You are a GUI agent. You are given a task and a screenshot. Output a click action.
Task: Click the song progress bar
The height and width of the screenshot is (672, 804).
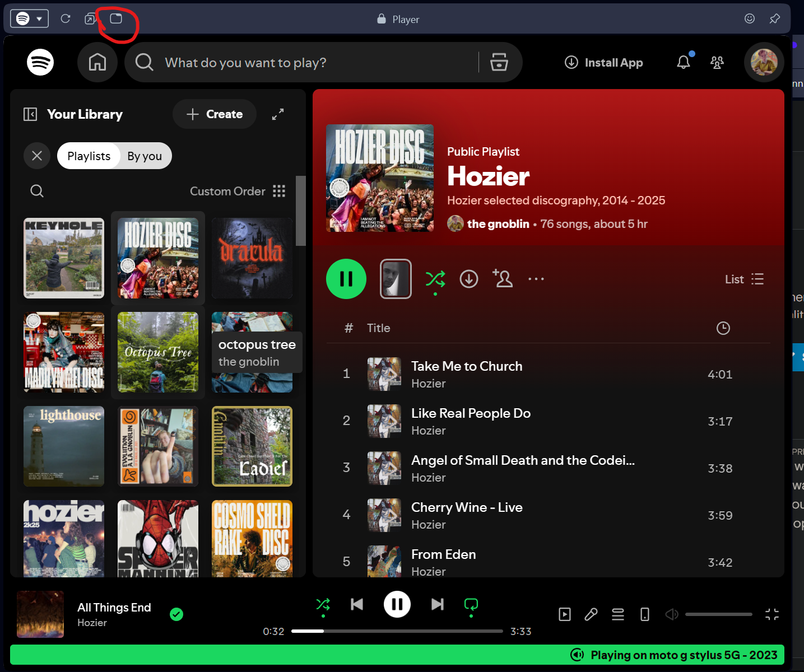(x=397, y=631)
